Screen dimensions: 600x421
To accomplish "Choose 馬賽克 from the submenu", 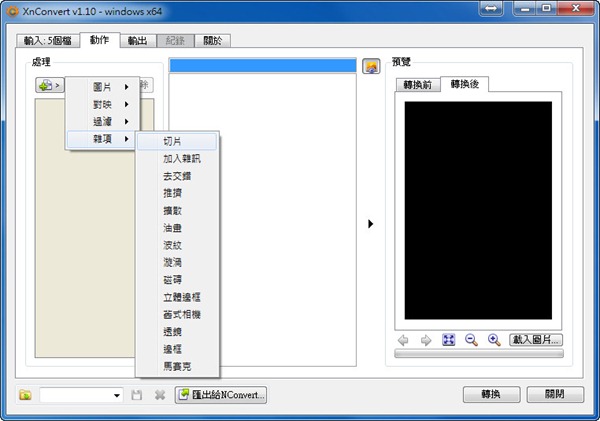I will (x=177, y=366).
